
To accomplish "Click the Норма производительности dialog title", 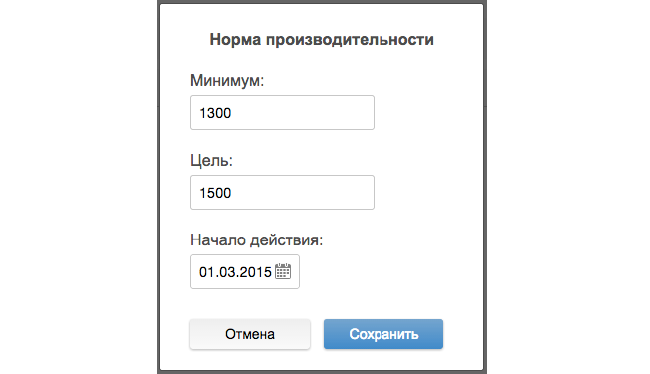I will pyautogui.click(x=322, y=40).
